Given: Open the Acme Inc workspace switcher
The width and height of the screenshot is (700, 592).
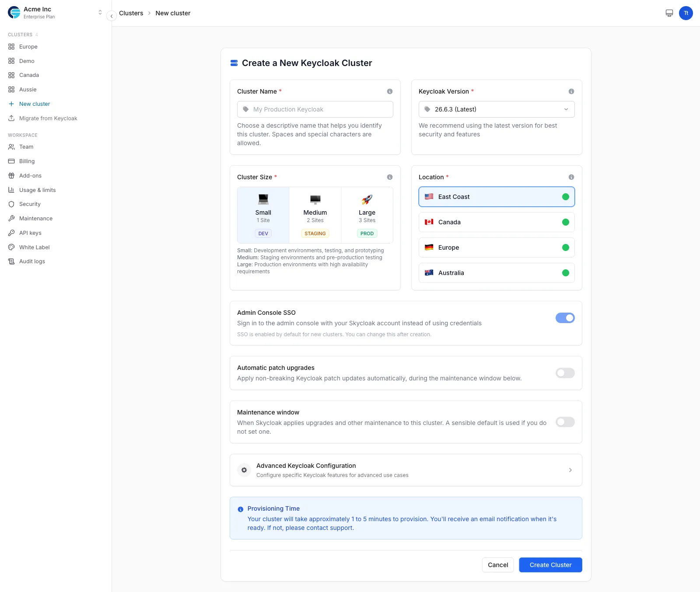Looking at the screenshot, I should pyautogui.click(x=55, y=13).
